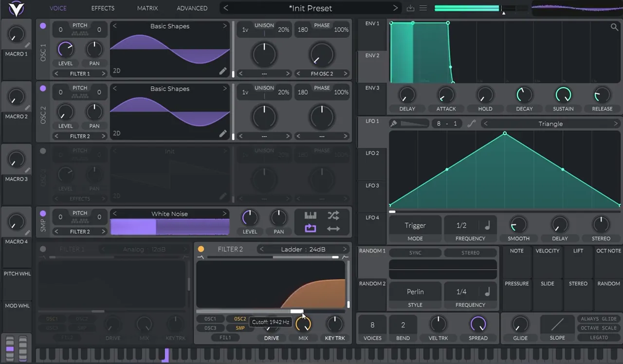
Task: Click the Vital logo icon
Action: pos(16,8)
